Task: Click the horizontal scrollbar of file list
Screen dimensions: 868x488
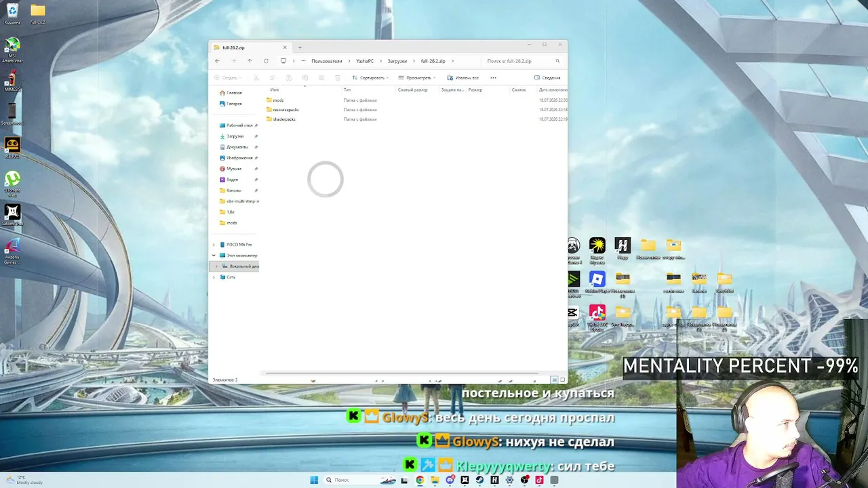Action: coord(402,373)
